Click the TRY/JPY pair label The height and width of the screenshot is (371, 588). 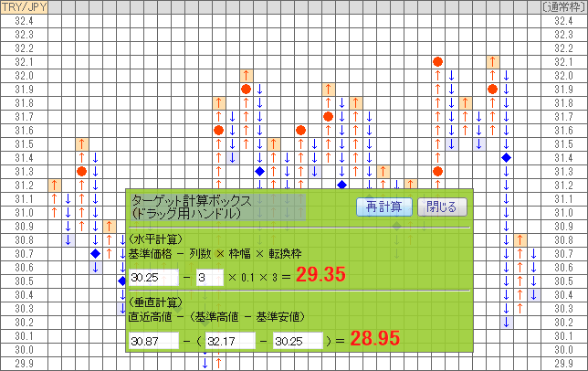tap(24, 7)
